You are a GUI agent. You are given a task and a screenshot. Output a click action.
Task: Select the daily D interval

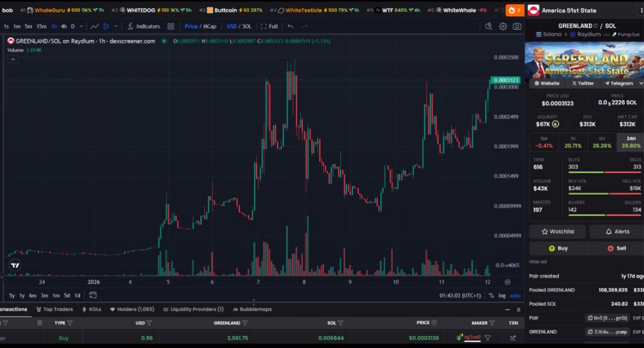point(73,26)
